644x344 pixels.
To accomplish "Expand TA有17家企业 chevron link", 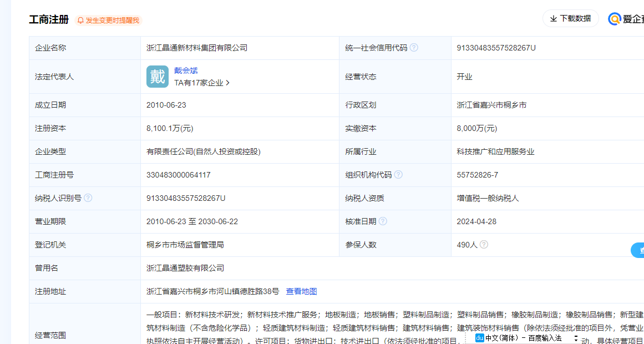I will coord(202,83).
